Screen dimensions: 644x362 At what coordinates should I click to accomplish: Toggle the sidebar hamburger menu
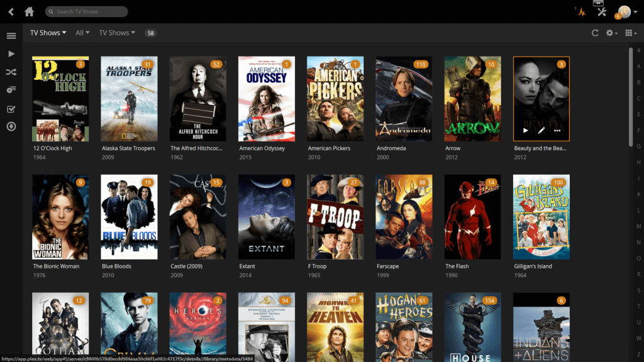click(11, 36)
